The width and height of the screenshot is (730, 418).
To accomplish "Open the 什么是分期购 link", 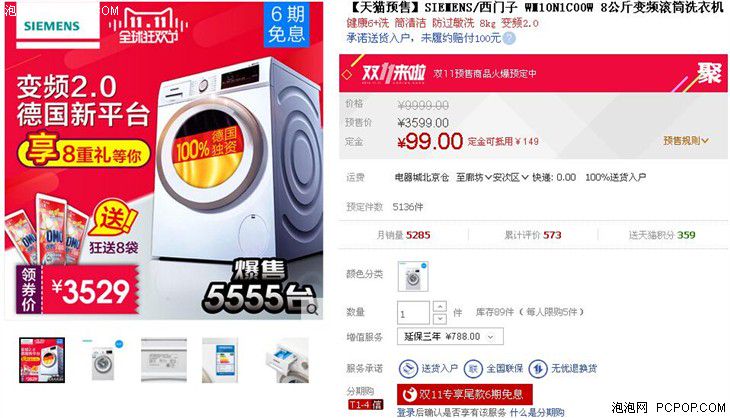I will click(x=537, y=412).
